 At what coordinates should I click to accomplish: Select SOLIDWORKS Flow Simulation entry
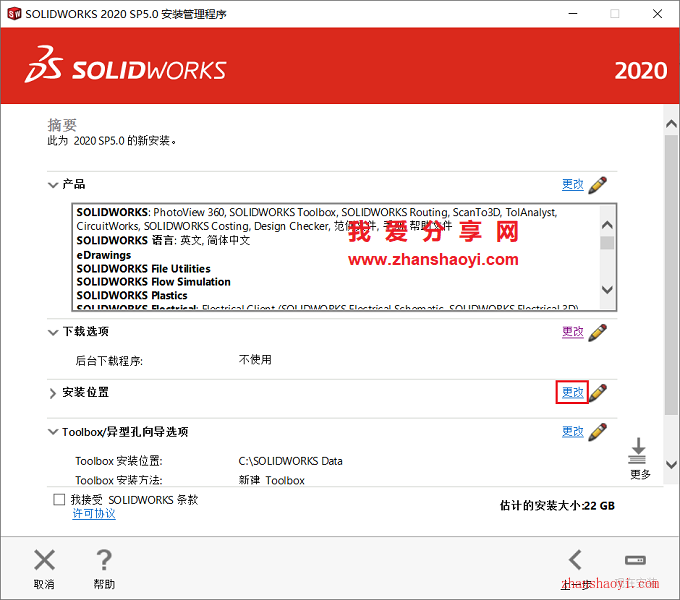click(154, 282)
